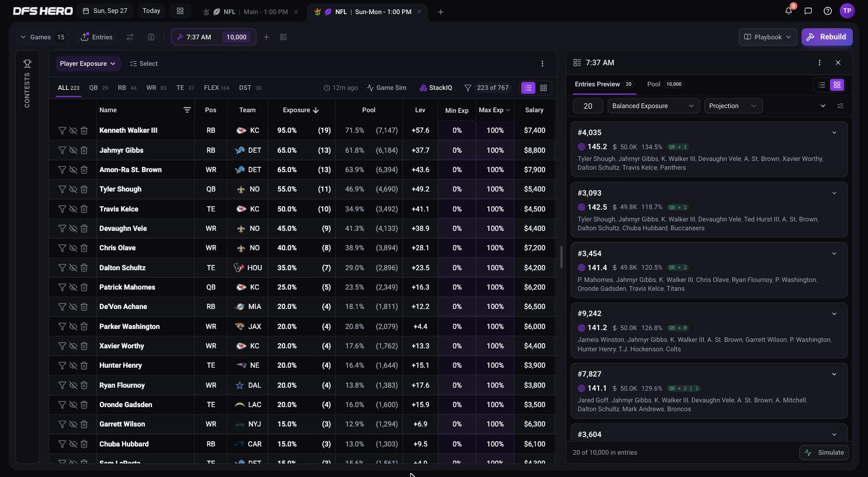Toggle visibility for Devaughn Vele

click(x=73, y=229)
